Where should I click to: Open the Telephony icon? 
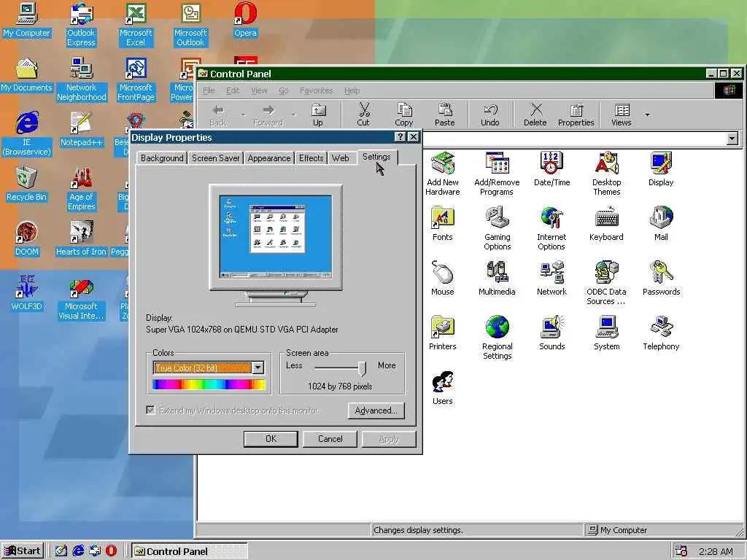661,332
